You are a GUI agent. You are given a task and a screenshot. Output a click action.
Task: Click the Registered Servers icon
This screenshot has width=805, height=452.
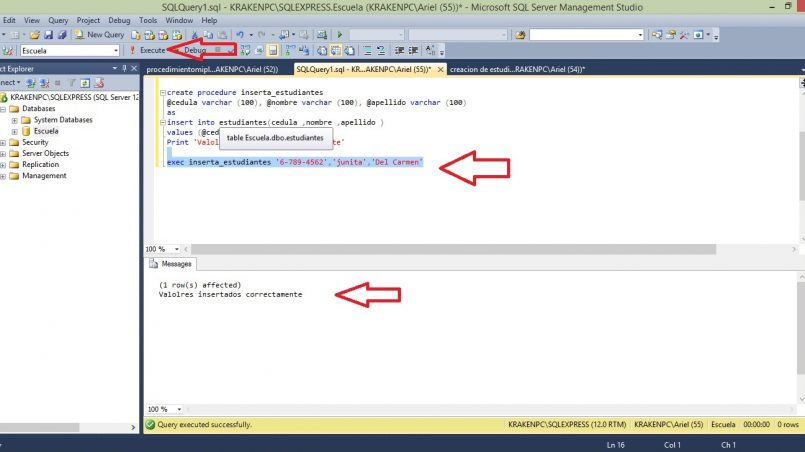point(657,35)
